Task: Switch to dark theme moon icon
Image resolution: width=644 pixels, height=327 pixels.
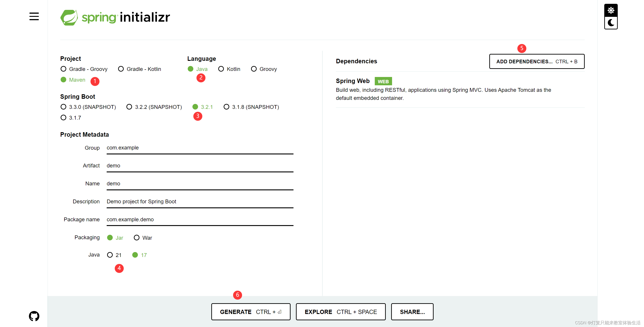Action: 611,23
